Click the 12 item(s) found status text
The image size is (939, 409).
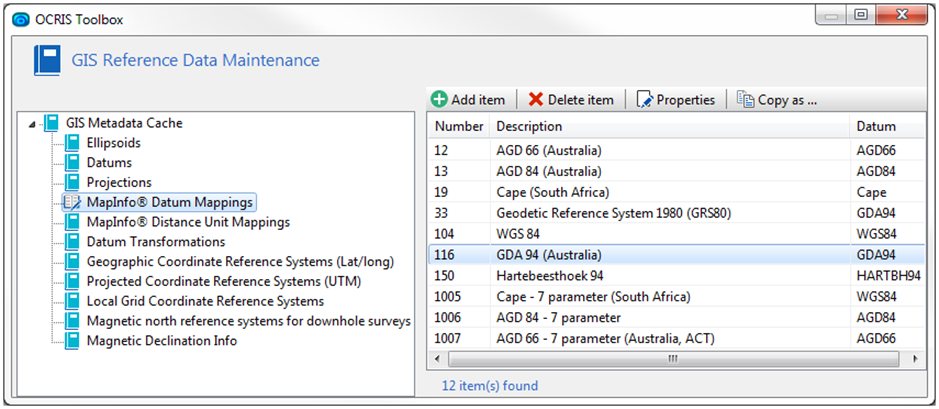tap(490, 386)
